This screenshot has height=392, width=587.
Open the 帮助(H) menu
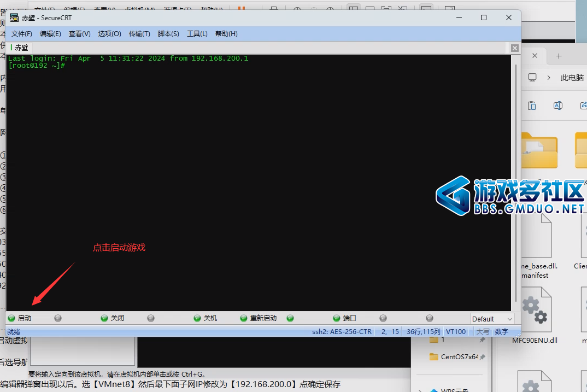click(x=226, y=34)
